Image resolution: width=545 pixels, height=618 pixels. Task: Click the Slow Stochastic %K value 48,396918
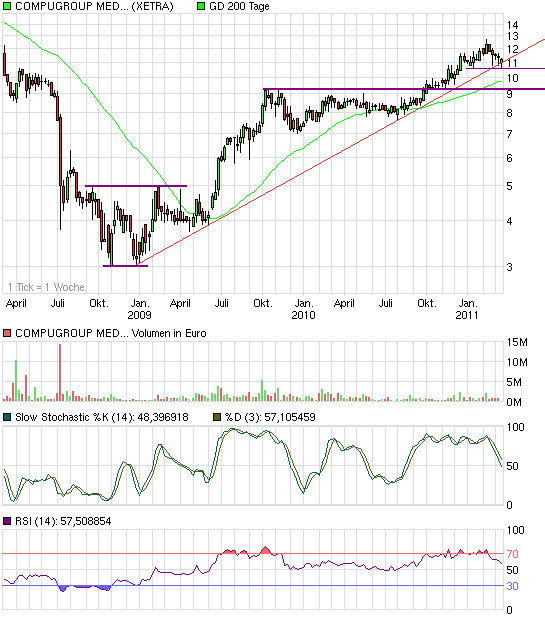pos(163,417)
